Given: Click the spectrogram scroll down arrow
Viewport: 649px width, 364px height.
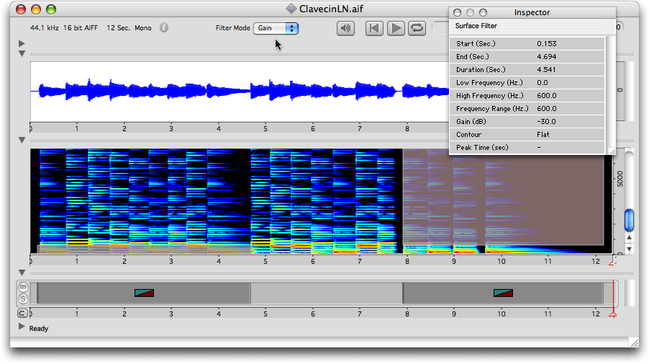Looking at the screenshot, I should (629, 249).
